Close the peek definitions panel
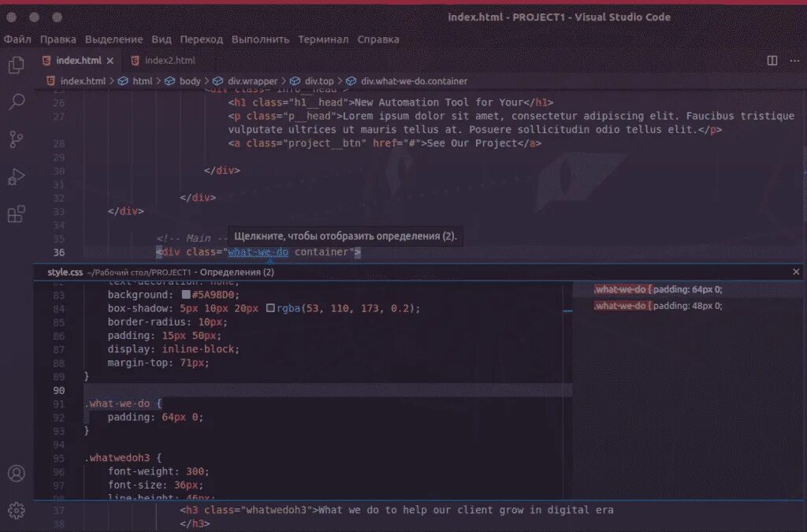The width and height of the screenshot is (807, 532). [796, 272]
